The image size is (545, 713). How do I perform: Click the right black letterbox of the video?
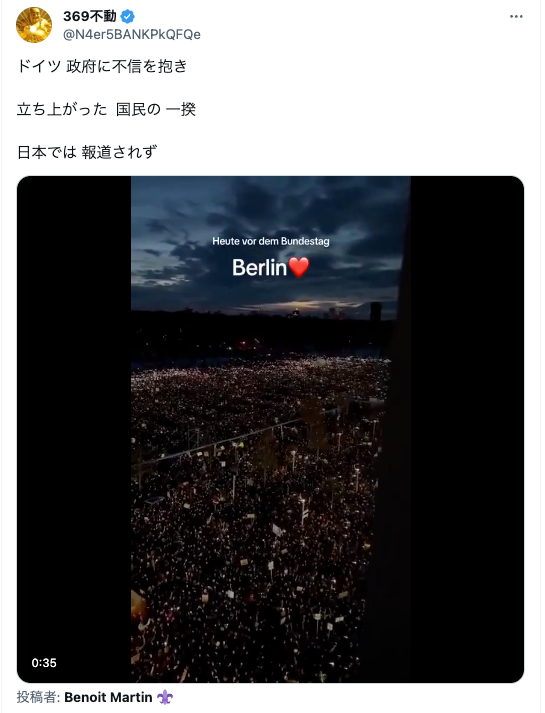point(467,429)
